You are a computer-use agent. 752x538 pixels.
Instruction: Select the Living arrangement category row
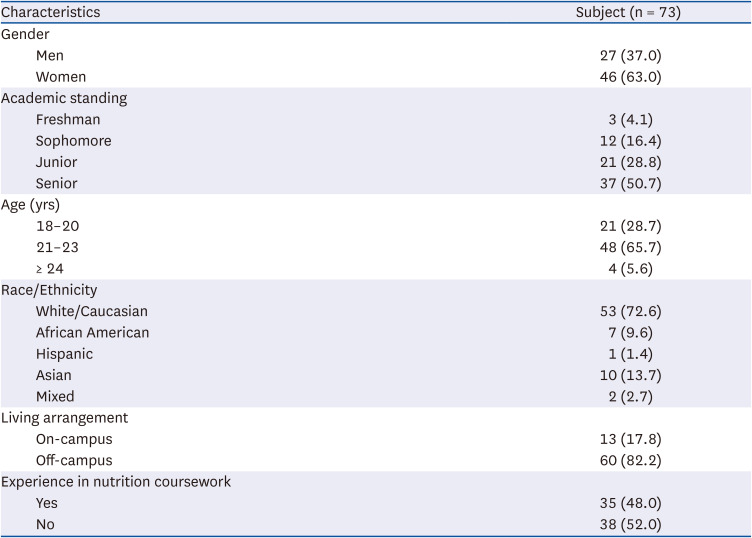(64, 417)
